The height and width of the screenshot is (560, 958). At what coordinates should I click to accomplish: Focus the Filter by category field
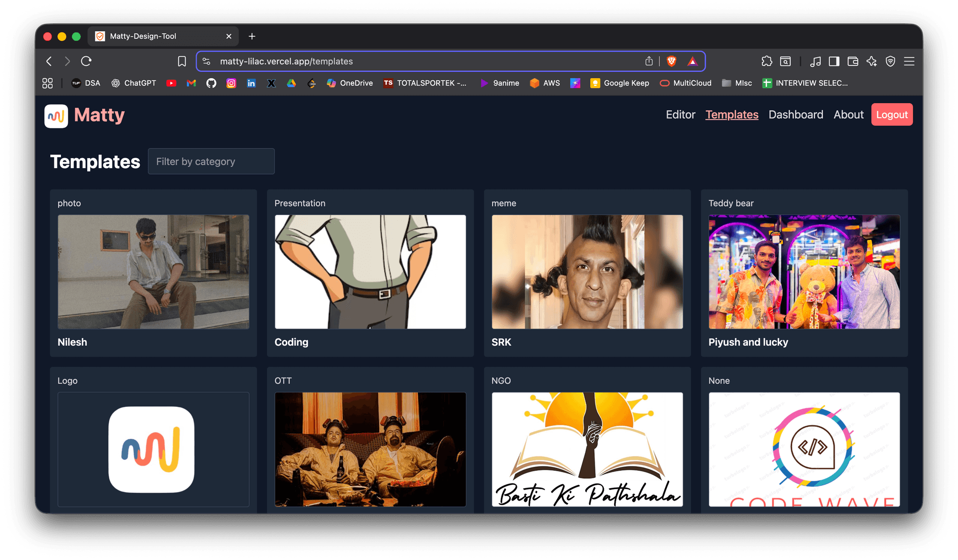[211, 162]
